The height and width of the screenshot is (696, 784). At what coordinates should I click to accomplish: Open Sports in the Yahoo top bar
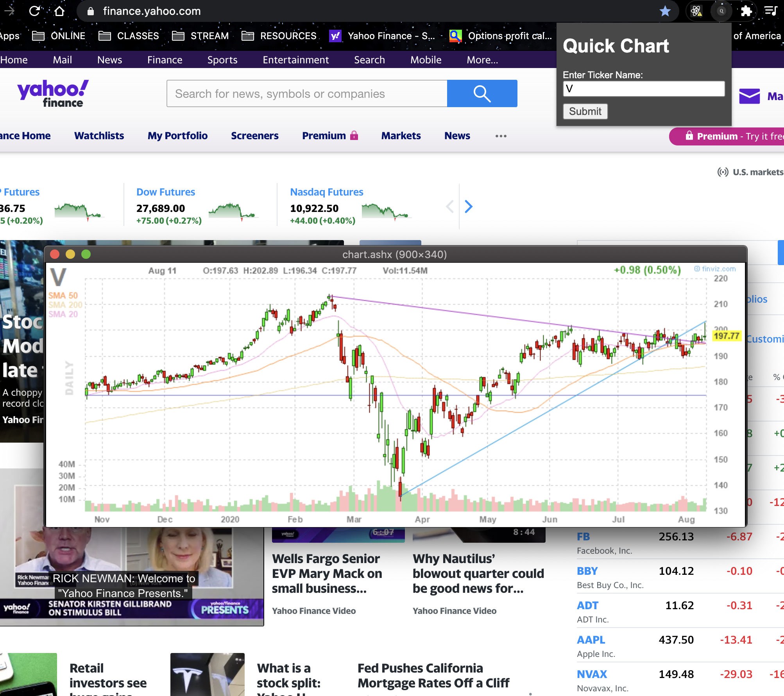point(222,60)
